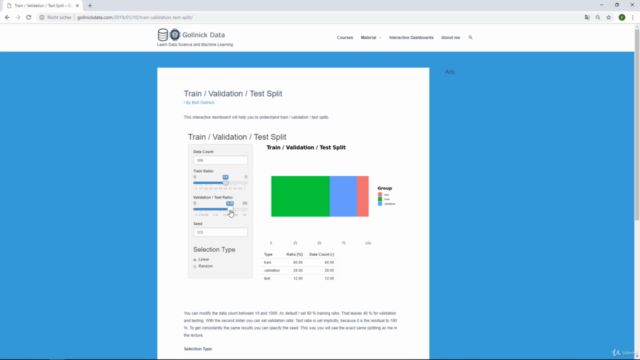This screenshot has height=360, width=640.
Task: Click the browser forward arrow
Action: [18, 18]
